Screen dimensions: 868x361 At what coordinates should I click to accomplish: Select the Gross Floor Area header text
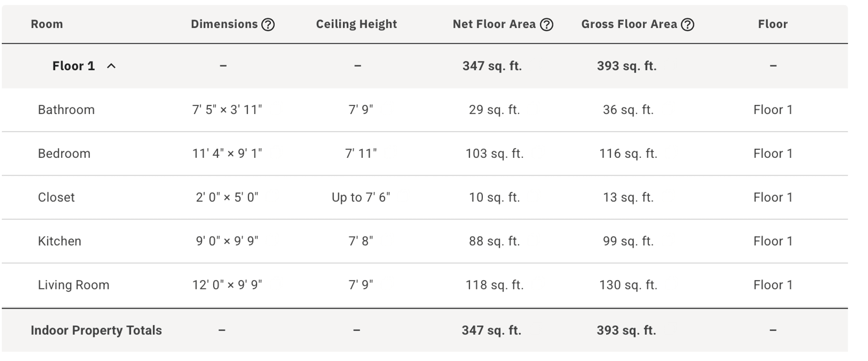coord(629,24)
